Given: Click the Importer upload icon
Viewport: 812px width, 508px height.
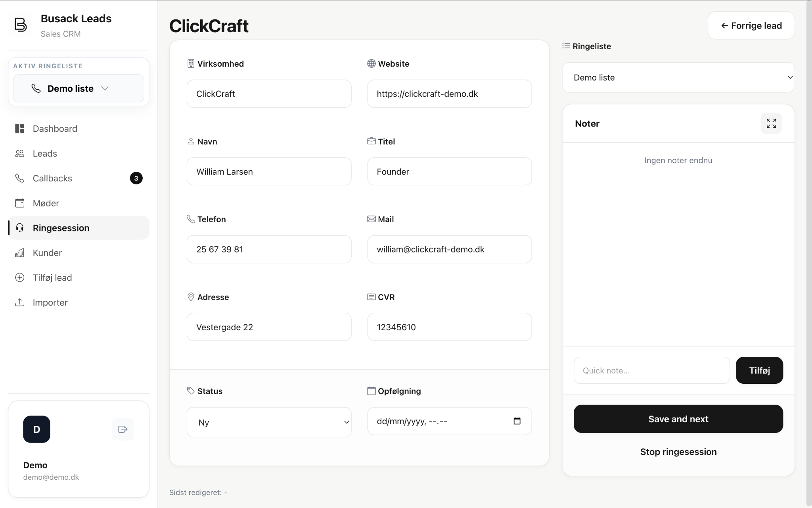Looking at the screenshot, I should tap(20, 302).
